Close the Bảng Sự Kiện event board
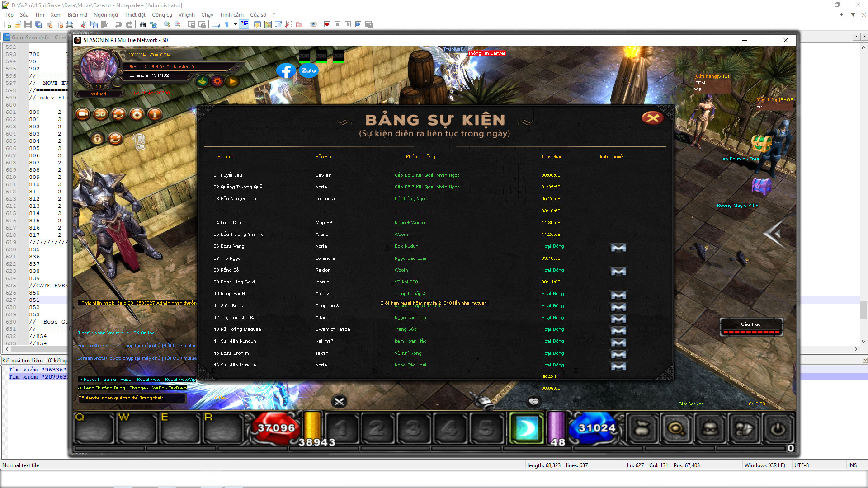Image resolution: width=868 pixels, height=488 pixels. [x=652, y=118]
